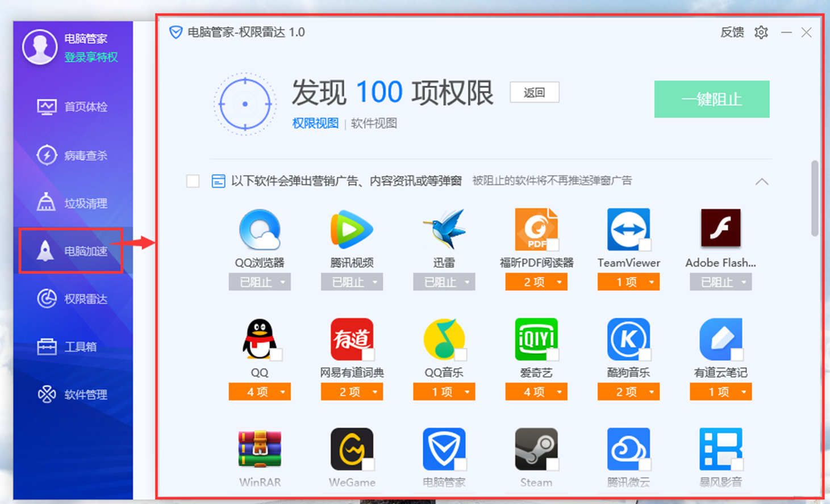Click the 腾讯微云 cloud icon

pyautogui.click(x=628, y=449)
